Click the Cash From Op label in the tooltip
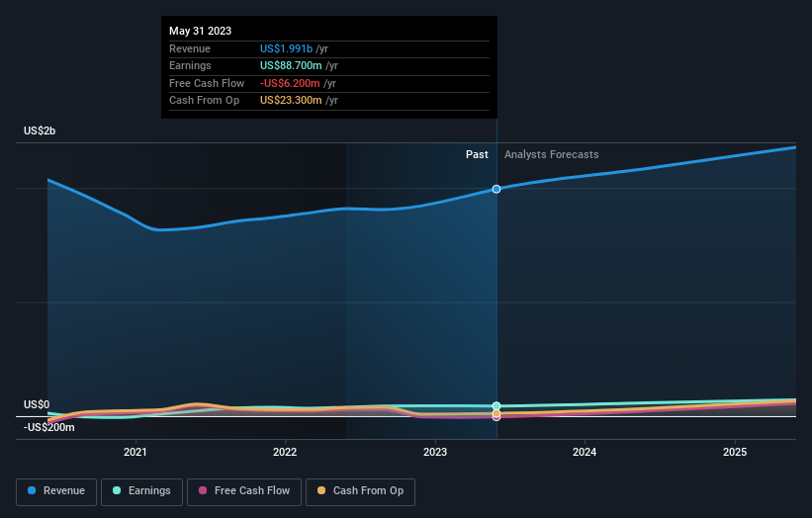Screen dimensions: 812x518 [205, 101]
